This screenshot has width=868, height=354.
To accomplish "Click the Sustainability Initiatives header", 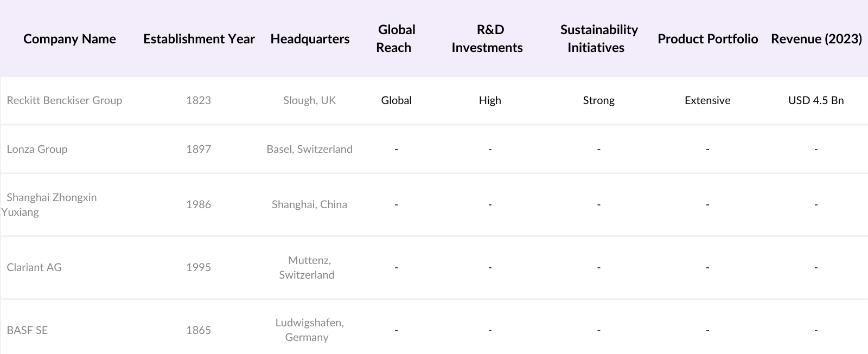I will (598, 38).
